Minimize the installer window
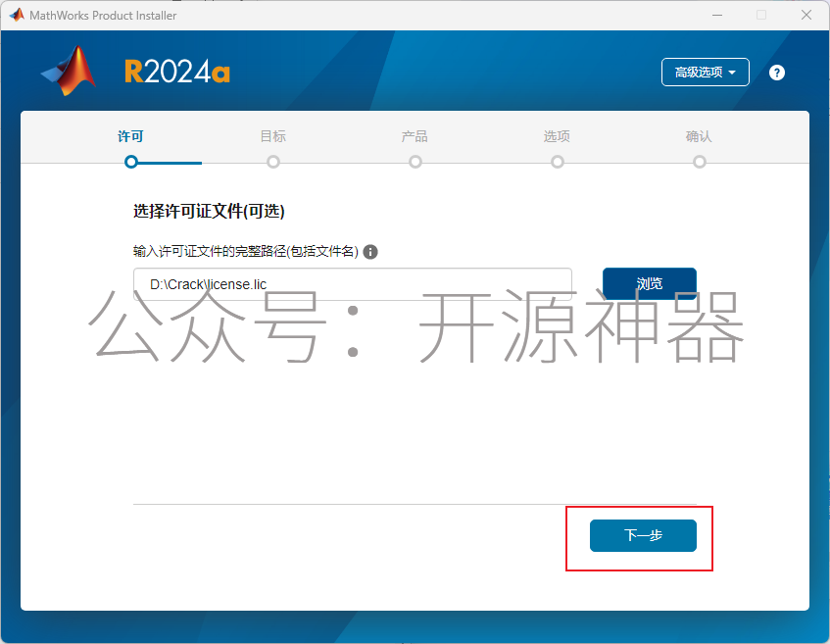Image resolution: width=830 pixels, height=644 pixels. 717,15
